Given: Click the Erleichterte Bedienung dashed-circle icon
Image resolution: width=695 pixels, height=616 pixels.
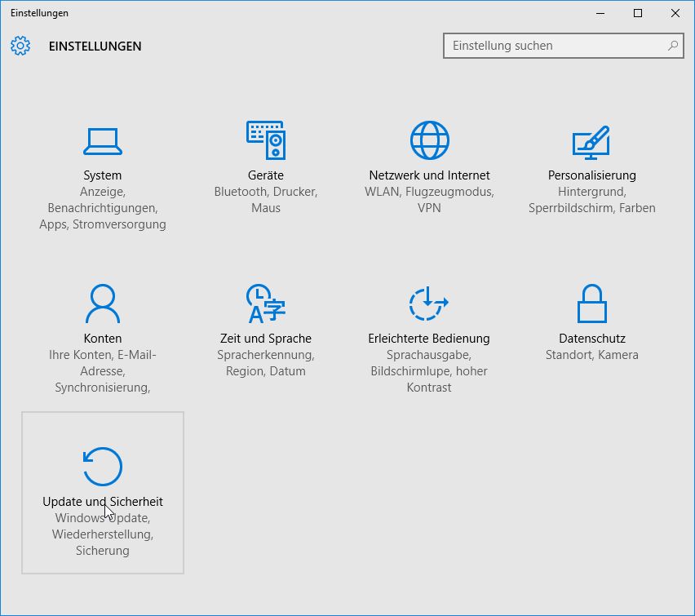Looking at the screenshot, I should click(x=428, y=304).
